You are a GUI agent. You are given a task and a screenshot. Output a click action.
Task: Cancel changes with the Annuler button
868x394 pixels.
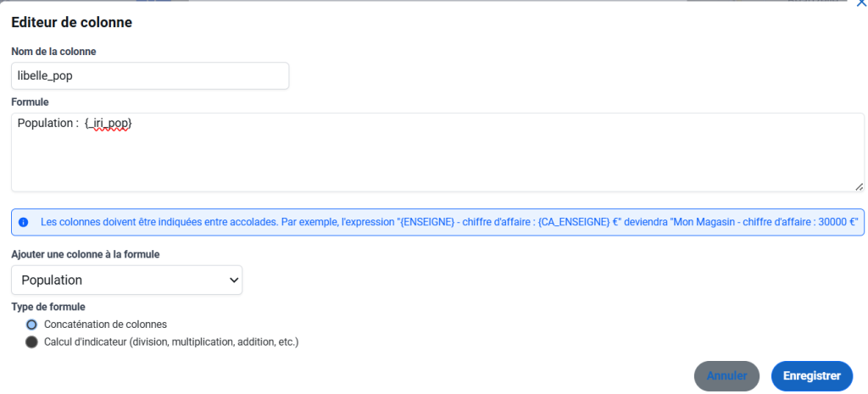pyautogui.click(x=726, y=375)
